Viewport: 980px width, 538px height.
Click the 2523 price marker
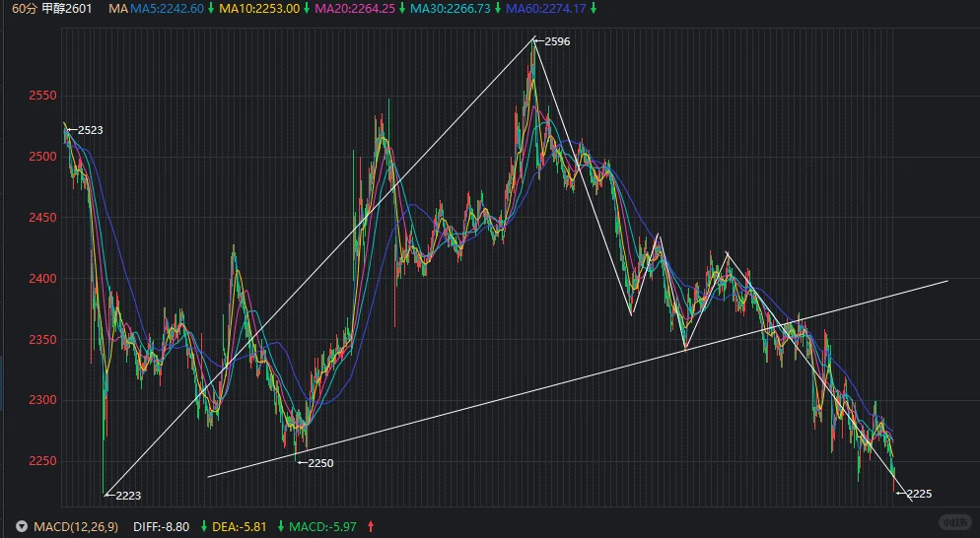[x=85, y=130]
